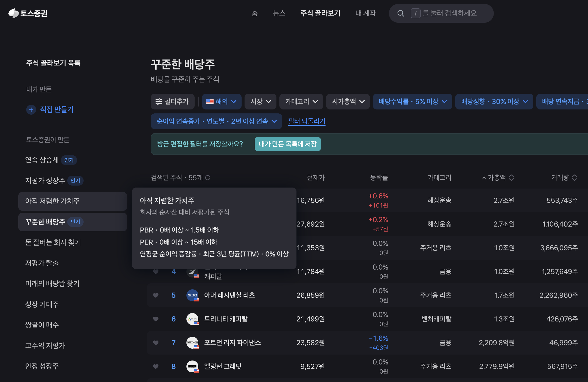The image size is (588, 382).
Task: Click 내가 만든 목록에 저장 button
Action: point(288,144)
